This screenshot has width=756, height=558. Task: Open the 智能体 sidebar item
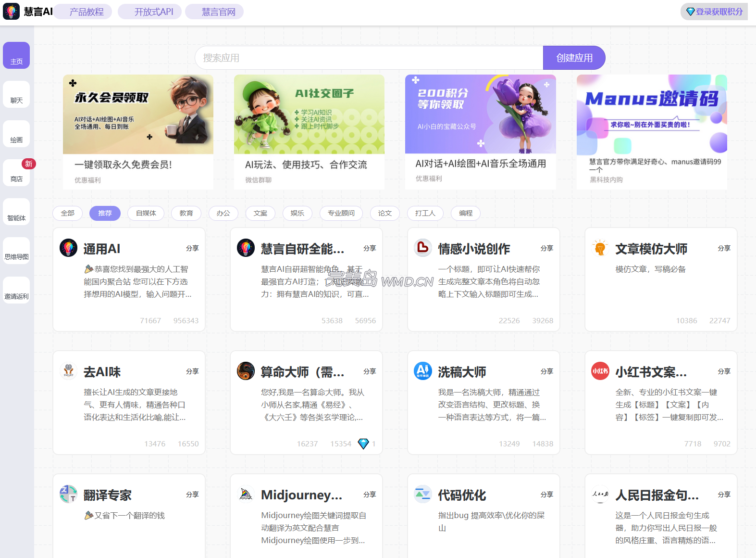point(16,212)
